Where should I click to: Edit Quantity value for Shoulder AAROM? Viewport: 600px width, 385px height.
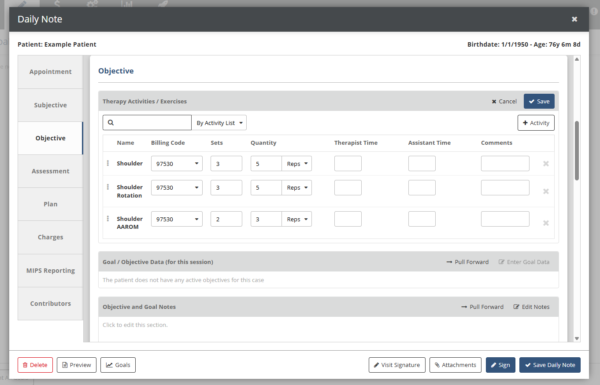[x=266, y=219]
